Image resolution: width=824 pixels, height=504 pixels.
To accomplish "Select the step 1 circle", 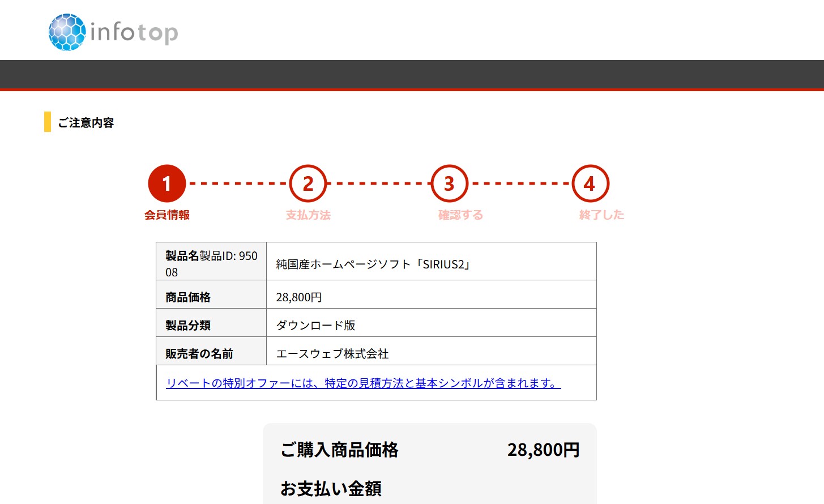I will [x=166, y=183].
